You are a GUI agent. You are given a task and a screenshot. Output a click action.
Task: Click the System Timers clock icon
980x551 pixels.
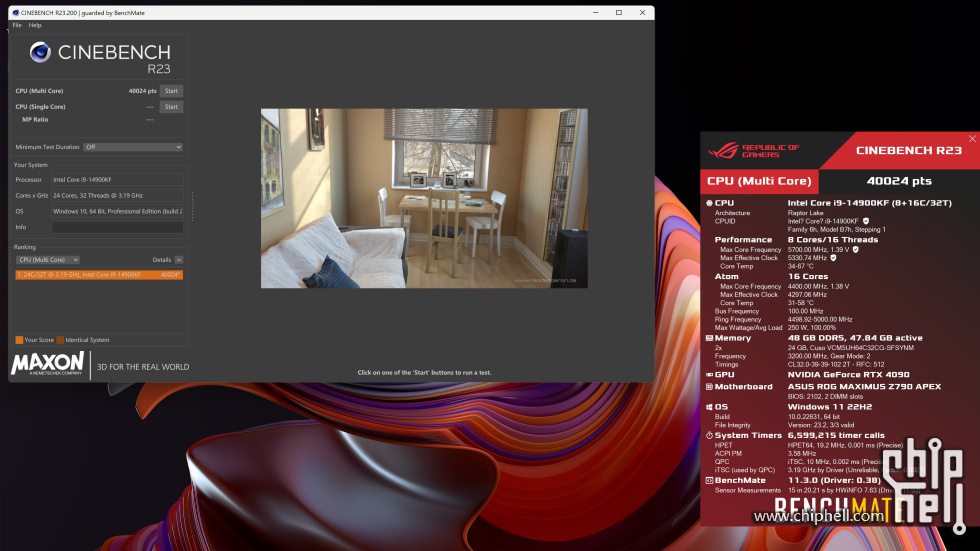coord(709,435)
